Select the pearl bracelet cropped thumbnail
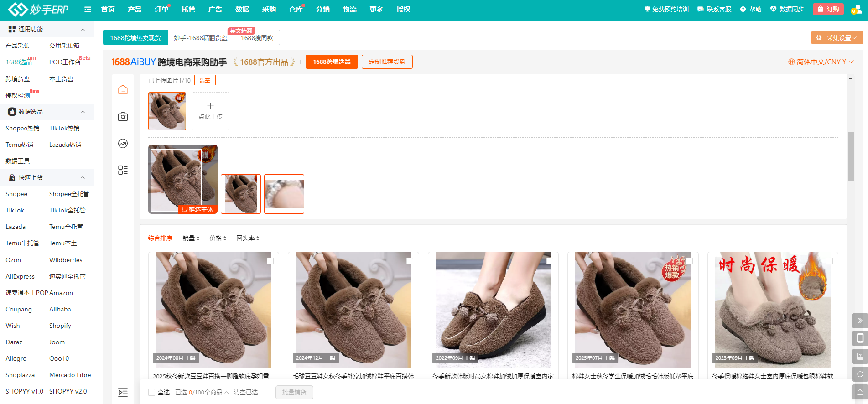 click(x=284, y=194)
